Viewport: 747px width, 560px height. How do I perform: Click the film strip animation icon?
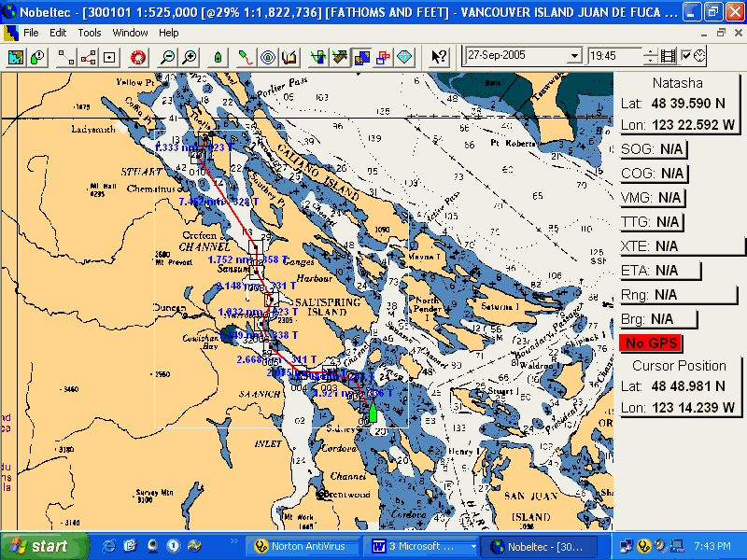(668, 56)
